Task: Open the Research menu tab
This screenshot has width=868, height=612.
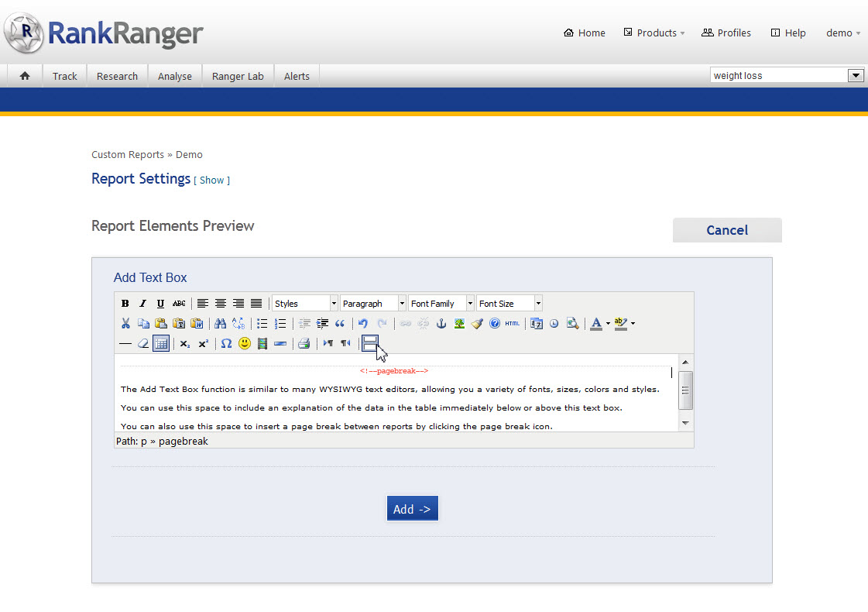Action: [x=117, y=76]
